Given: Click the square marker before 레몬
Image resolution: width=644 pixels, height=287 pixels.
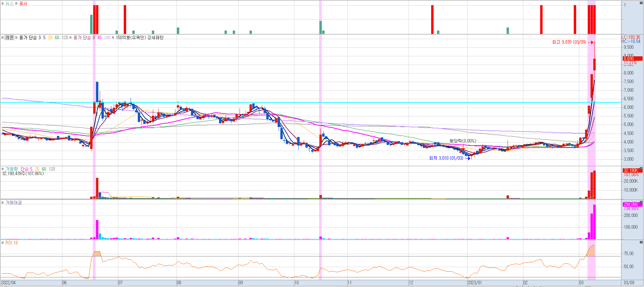Looking at the screenshot, I should click(x=2, y=37).
